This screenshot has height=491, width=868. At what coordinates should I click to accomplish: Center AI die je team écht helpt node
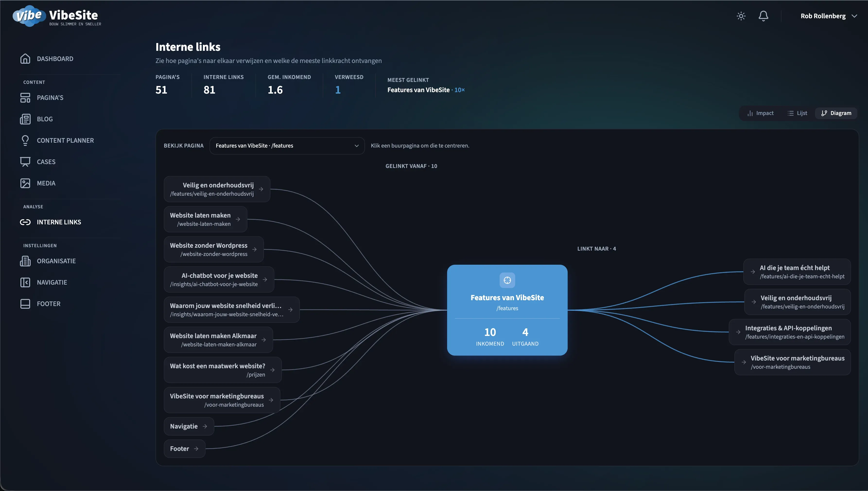[797, 272]
